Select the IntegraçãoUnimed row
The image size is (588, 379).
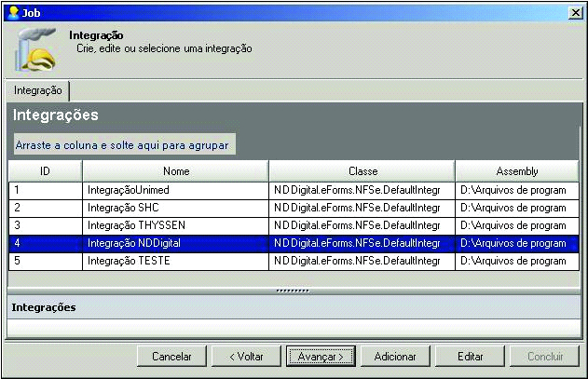coord(175,190)
